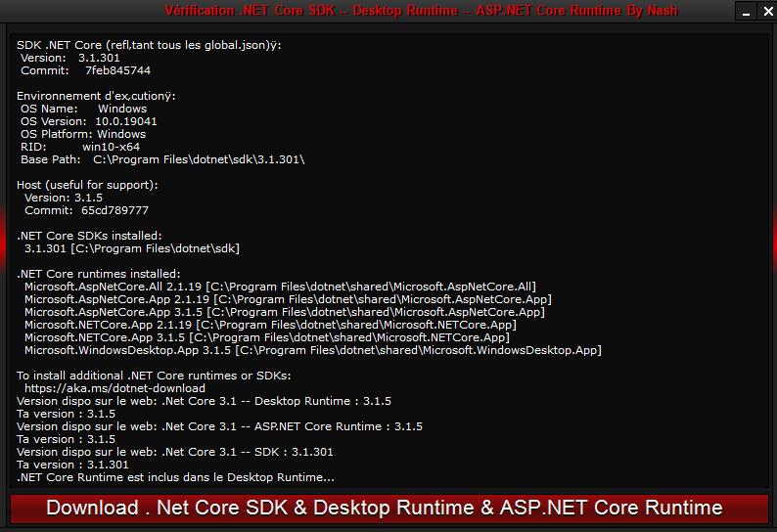Image resolution: width=777 pixels, height=532 pixels.
Task: Click the Download .Net Core SDK button
Action: pos(389,509)
